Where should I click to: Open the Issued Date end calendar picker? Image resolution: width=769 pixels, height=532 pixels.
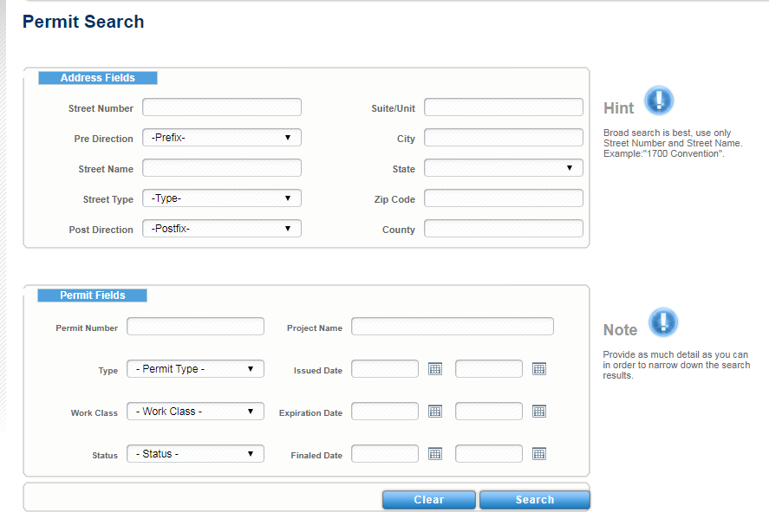pos(538,369)
